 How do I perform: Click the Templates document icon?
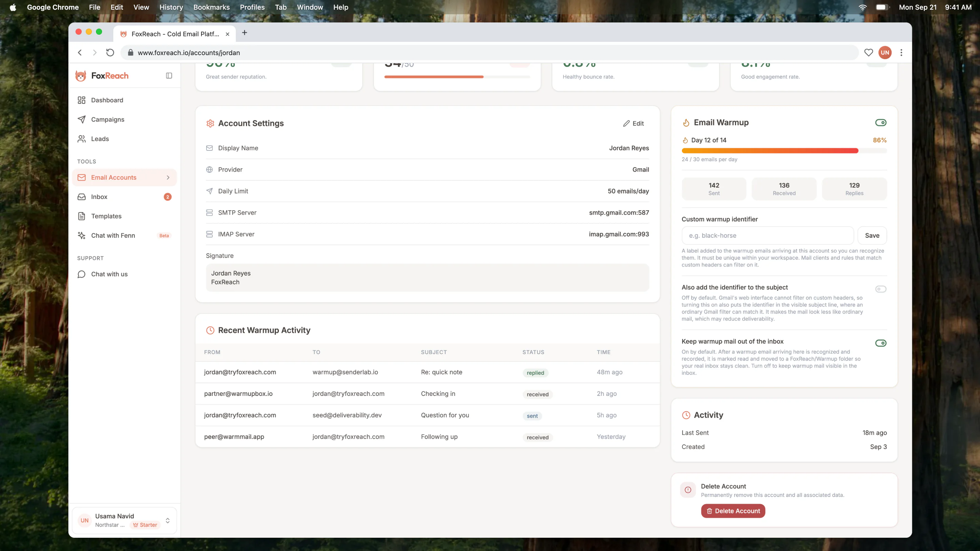[x=81, y=216]
